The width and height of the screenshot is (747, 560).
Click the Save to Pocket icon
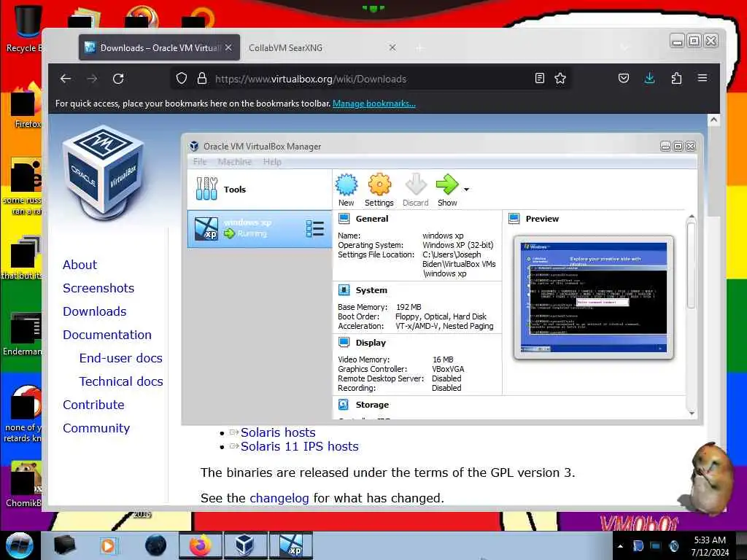(x=624, y=79)
